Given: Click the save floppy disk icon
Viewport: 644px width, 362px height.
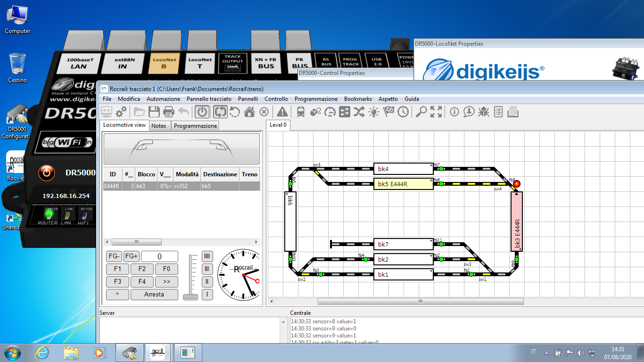Looking at the screenshot, I should [154, 112].
